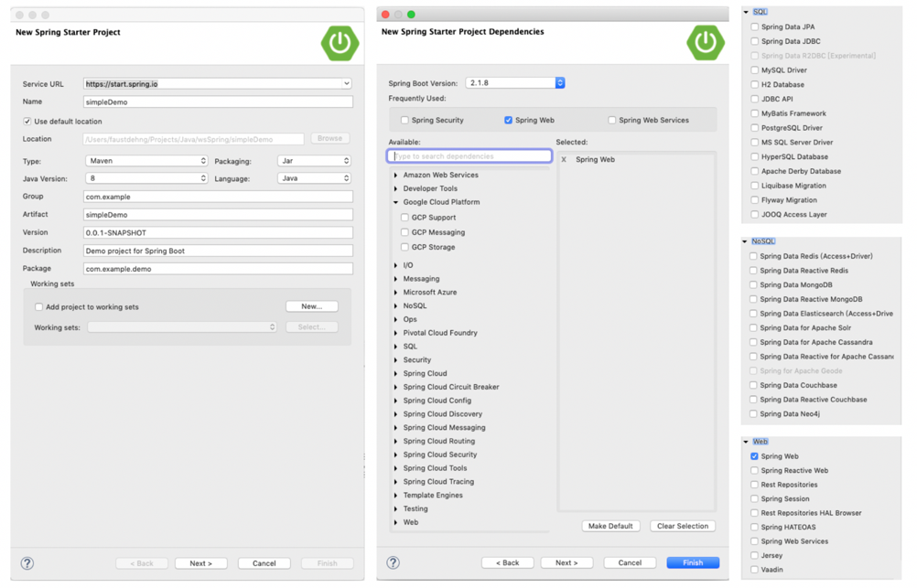The height and width of the screenshot is (588, 917).
Task: Click the Group field com.example
Action: (x=218, y=197)
